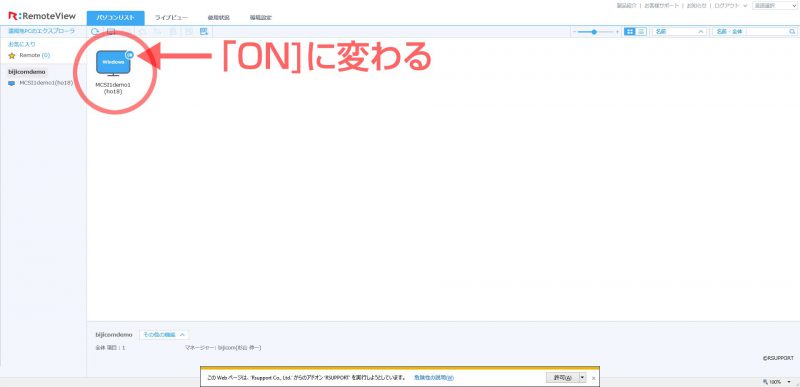
Task: Open the language selection dropdown
Action: [x=774, y=6]
